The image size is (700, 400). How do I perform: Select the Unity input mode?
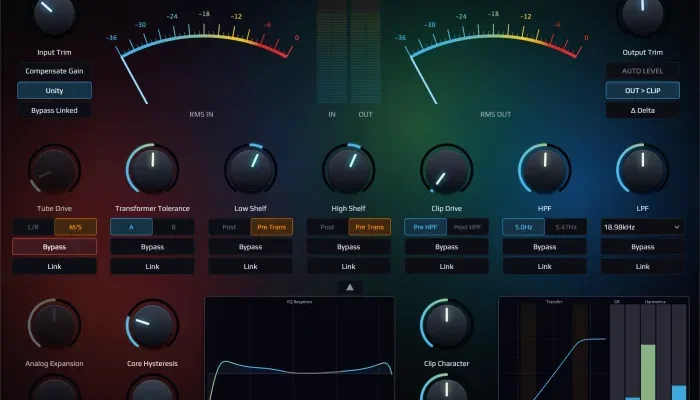[54, 90]
